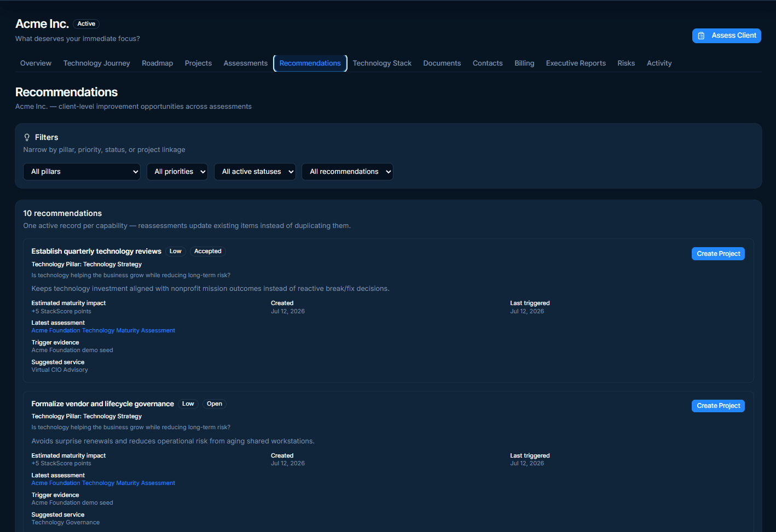
Task: Click the clipboard icon in Assess Client
Action: (x=701, y=36)
